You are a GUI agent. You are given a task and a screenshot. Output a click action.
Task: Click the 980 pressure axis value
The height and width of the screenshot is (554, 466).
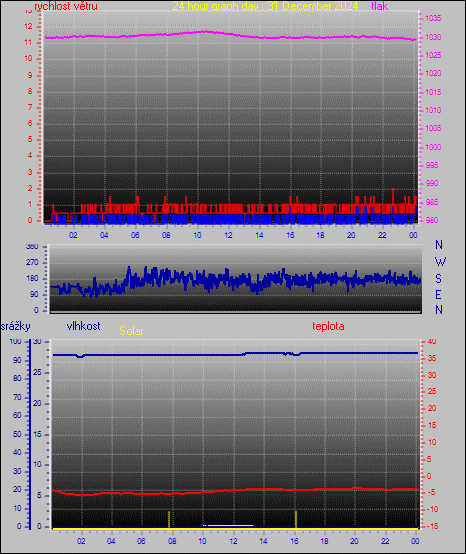pyautogui.click(x=432, y=220)
